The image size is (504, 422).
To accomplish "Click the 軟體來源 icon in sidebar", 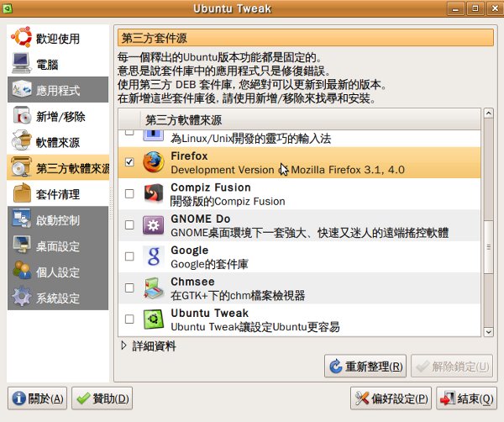I will [x=21, y=140].
